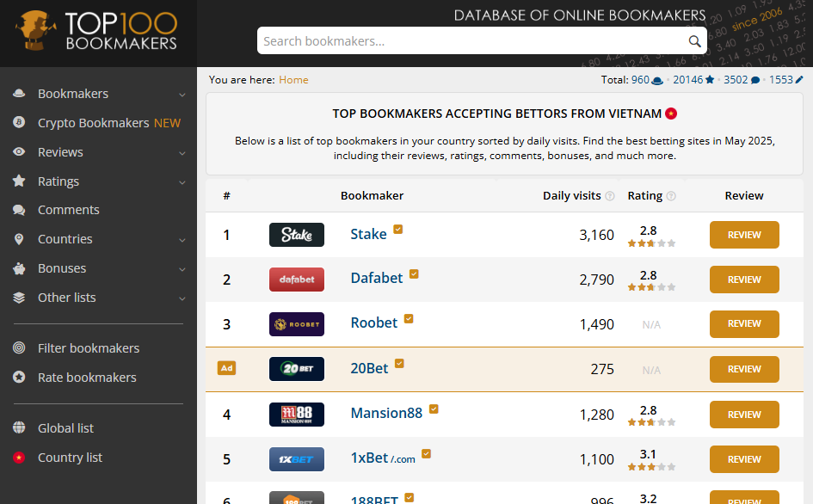Click the 1xBet logo thumbnail
Image resolution: width=813 pixels, height=504 pixels.
click(297, 459)
